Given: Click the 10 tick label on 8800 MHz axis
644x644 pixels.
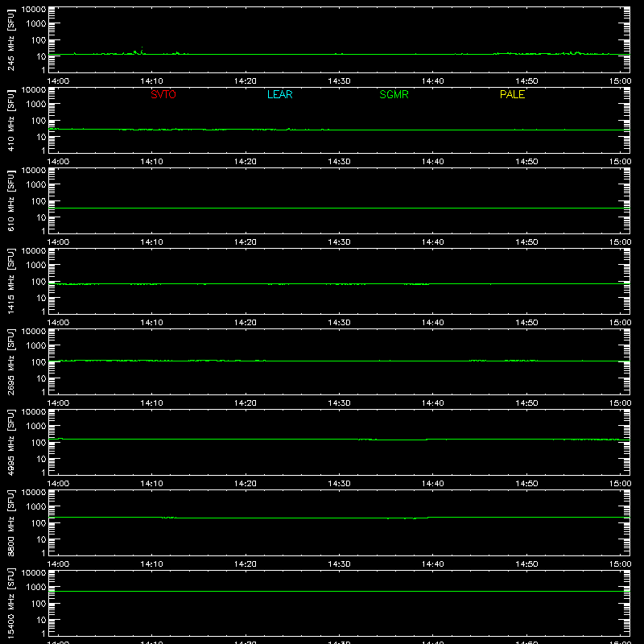Looking at the screenshot, I should tap(41, 539).
